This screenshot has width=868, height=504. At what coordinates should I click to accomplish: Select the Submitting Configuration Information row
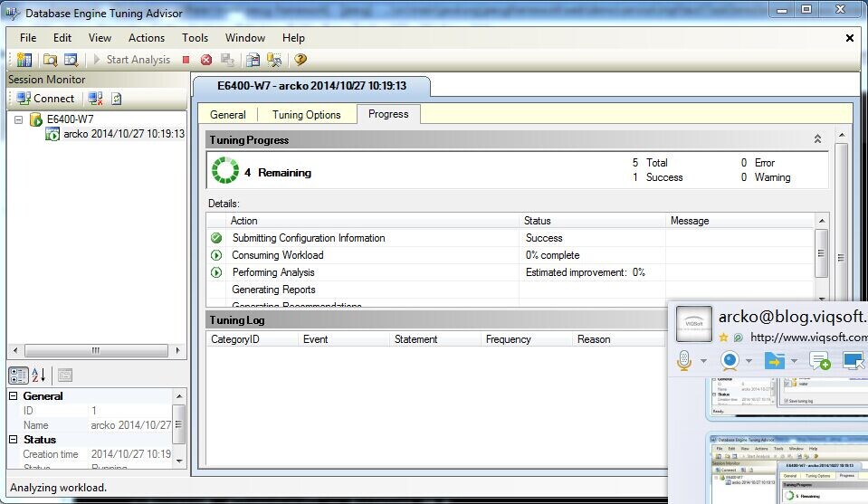point(510,238)
